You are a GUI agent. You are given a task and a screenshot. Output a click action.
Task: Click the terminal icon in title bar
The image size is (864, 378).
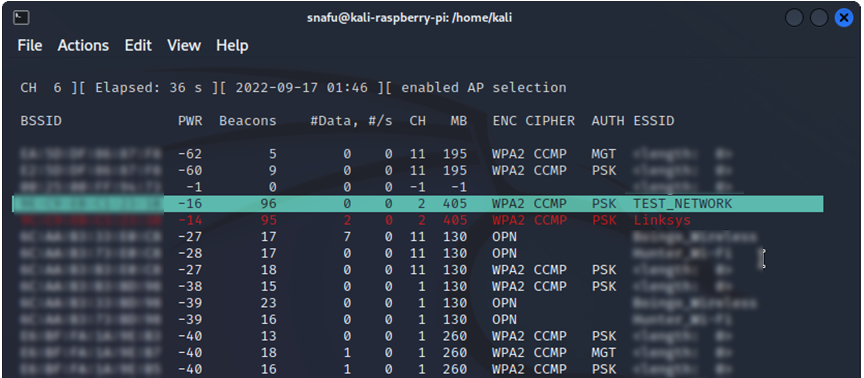pos(21,18)
